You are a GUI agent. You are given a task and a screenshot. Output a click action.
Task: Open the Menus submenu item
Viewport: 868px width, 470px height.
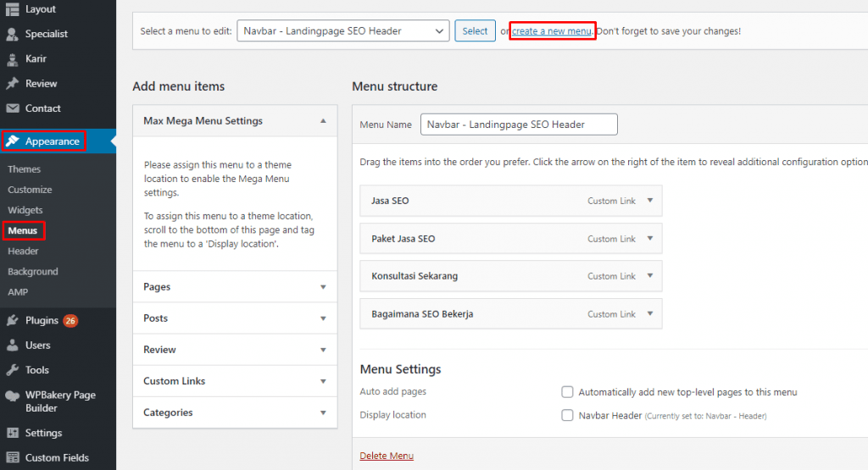pos(23,230)
